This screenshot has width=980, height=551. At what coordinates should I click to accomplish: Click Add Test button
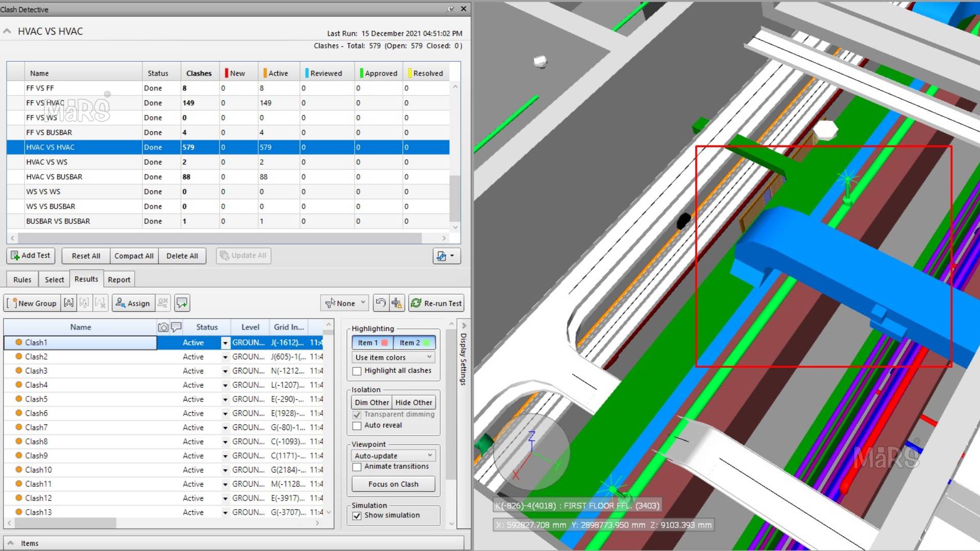pos(31,256)
